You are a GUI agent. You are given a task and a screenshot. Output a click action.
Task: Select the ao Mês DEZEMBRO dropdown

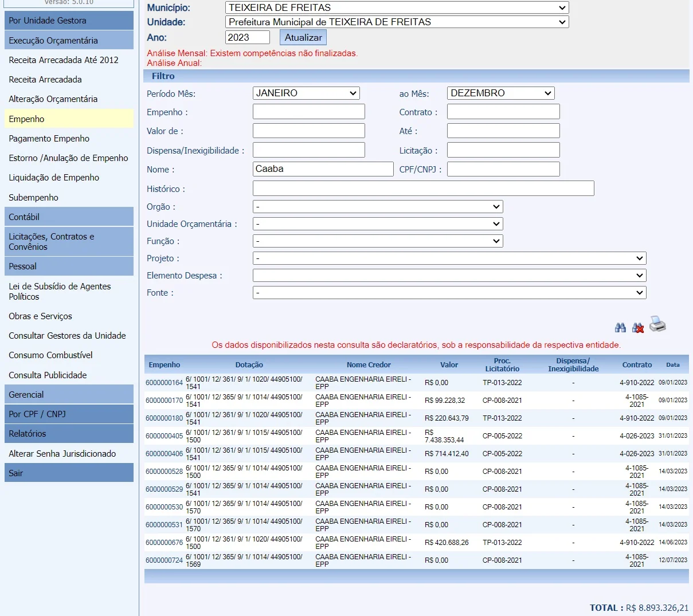pyautogui.click(x=500, y=93)
